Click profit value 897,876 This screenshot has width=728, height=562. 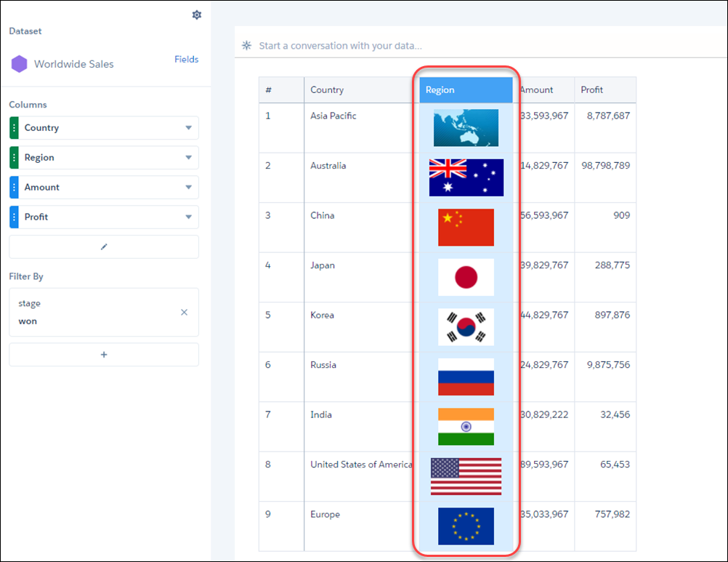pyautogui.click(x=612, y=315)
